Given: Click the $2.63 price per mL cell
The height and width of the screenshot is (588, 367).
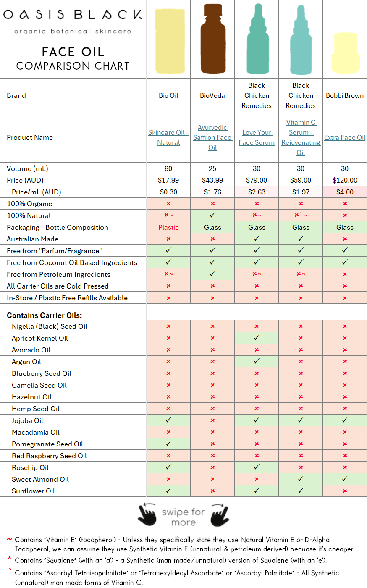Looking at the screenshot, I should click(x=257, y=192).
